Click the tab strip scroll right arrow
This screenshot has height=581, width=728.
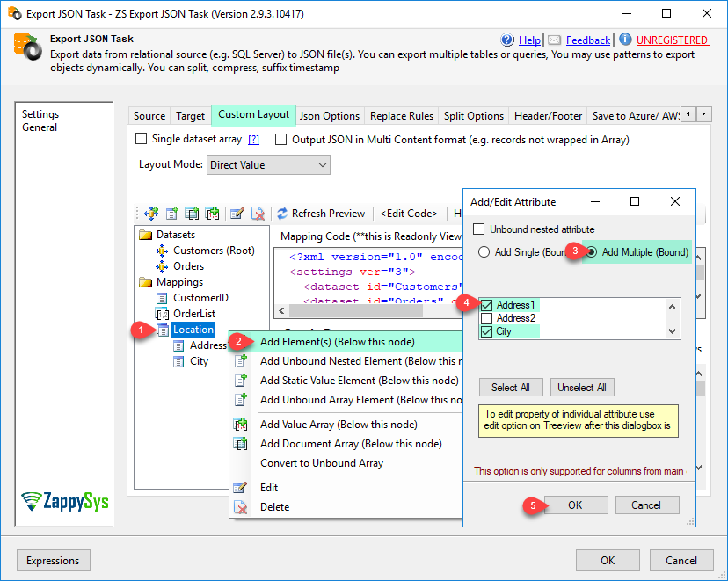[704, 113]
